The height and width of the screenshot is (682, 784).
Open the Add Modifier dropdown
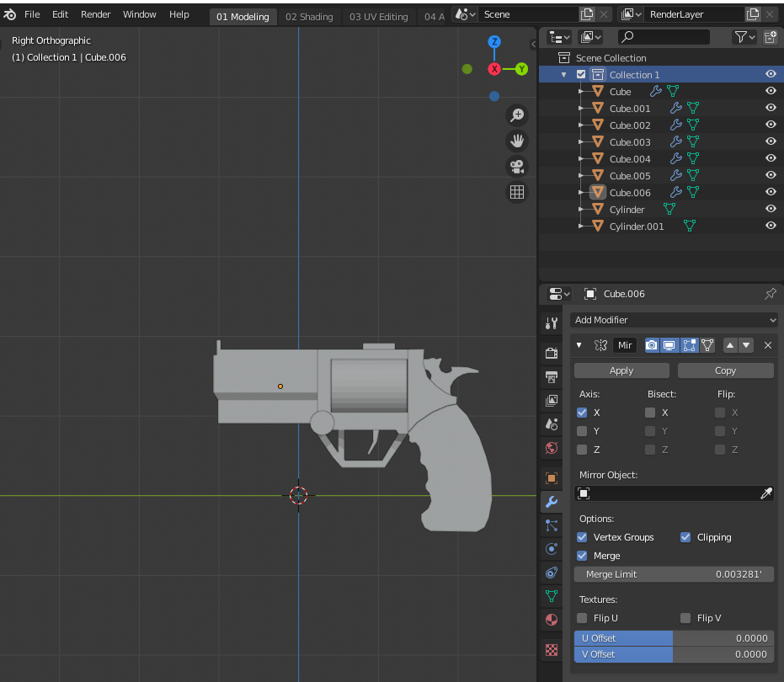pyautogui.click(x=674, y=320)
